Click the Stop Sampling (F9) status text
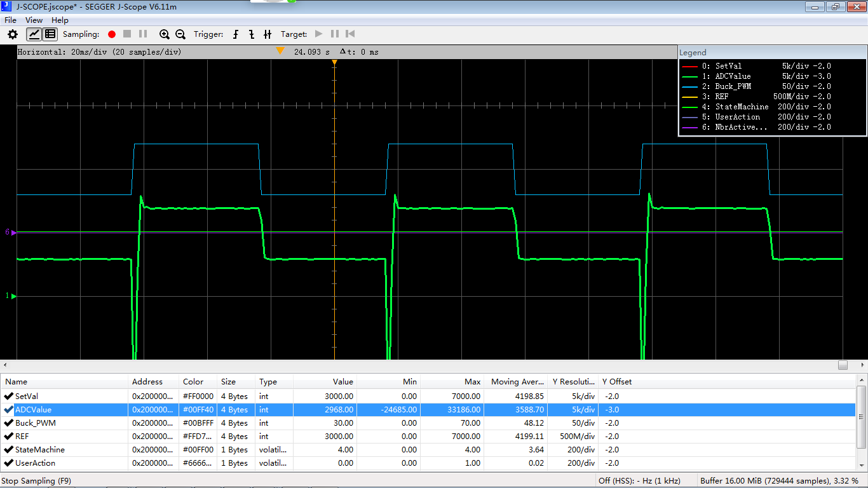This screenshot has width=868, height=488. pos(37,481)
